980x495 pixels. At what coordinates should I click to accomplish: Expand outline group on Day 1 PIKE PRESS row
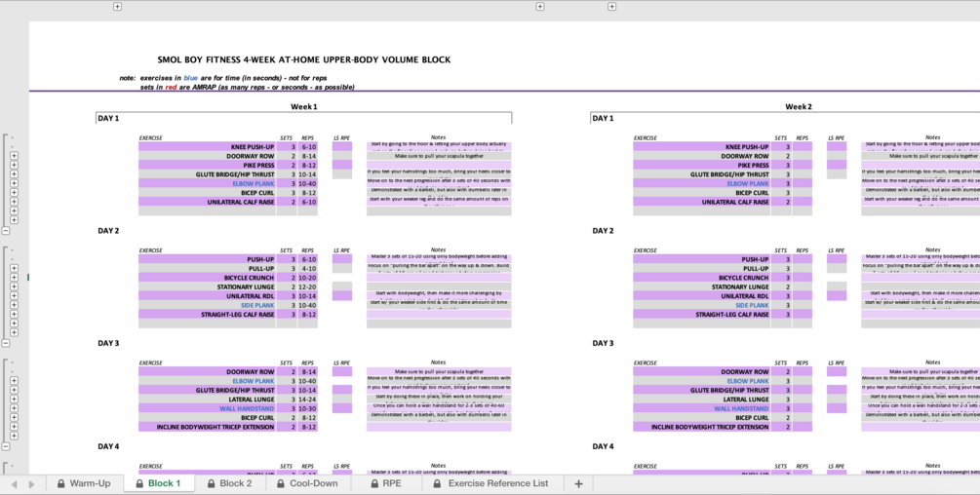(14, 165)
